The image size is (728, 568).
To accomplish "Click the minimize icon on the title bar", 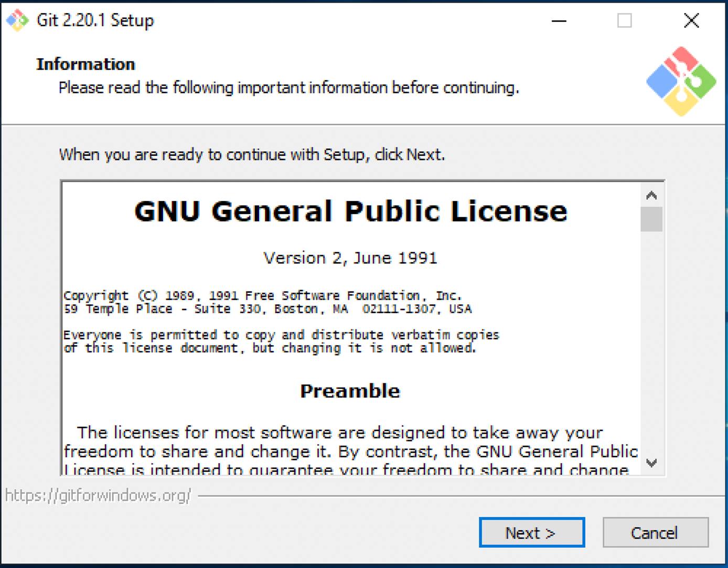I will pyautogui.click(x=559, y=21).
